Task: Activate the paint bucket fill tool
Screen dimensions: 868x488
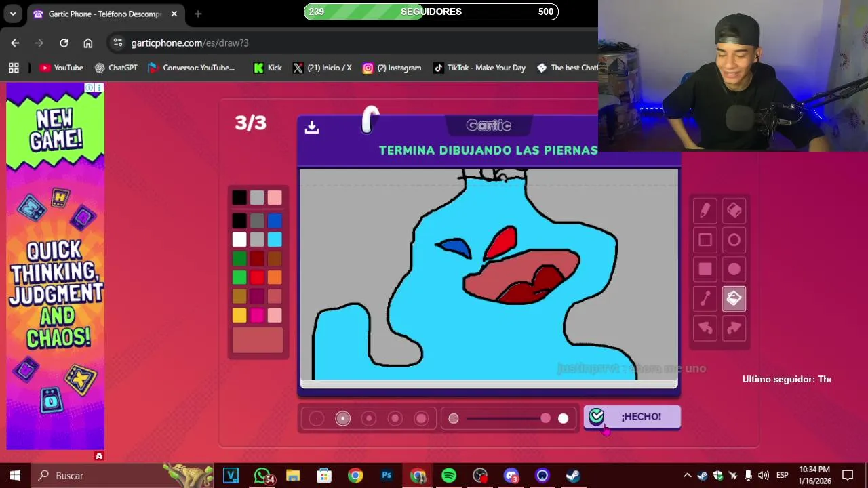Action: [x=734, y=298]
